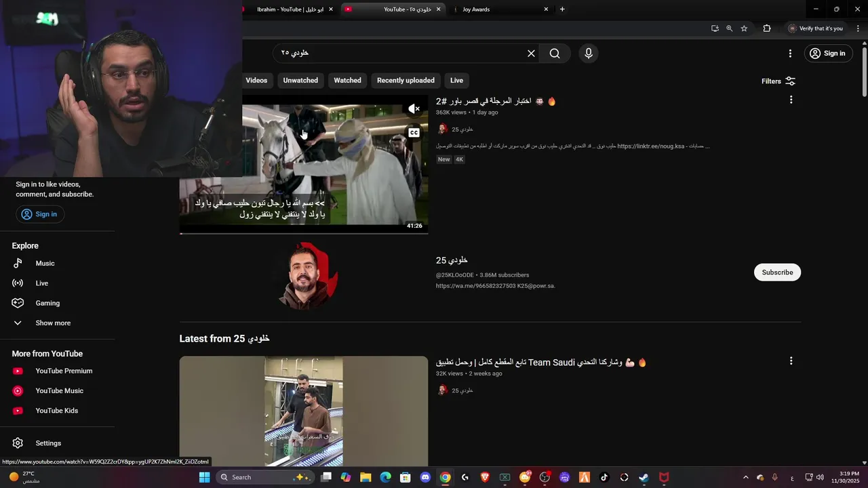Open Discord from the taskbar
The height and width of the screenshot is (488, 868).
tap(425, 477)
